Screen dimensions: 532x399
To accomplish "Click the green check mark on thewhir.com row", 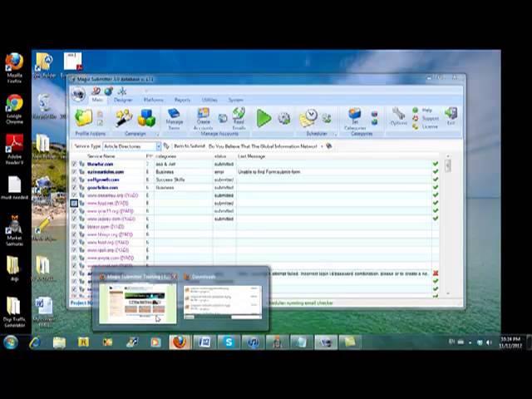I will click(436, 164).
